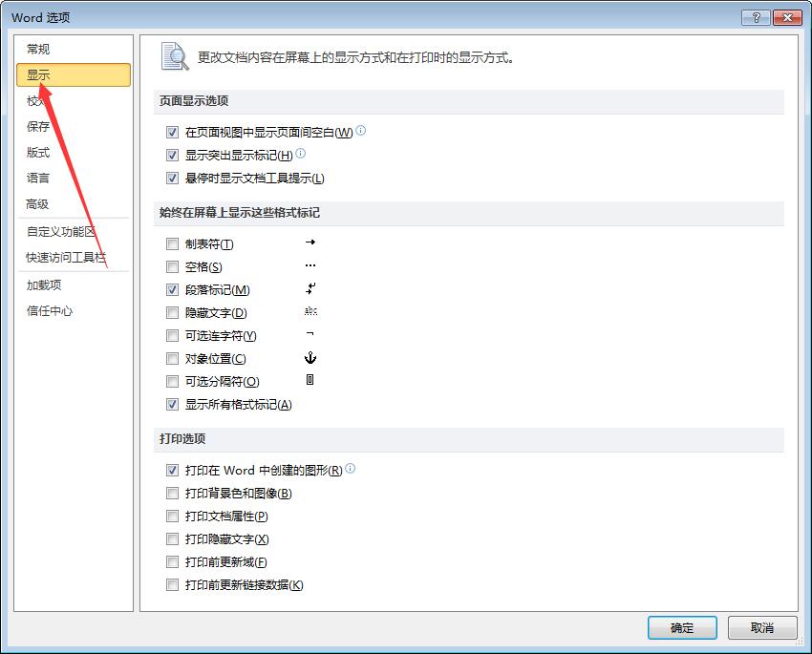Open the 快速访问工具栏 category
The width and height of the screenshot is (812, 654).
[73, 257]
